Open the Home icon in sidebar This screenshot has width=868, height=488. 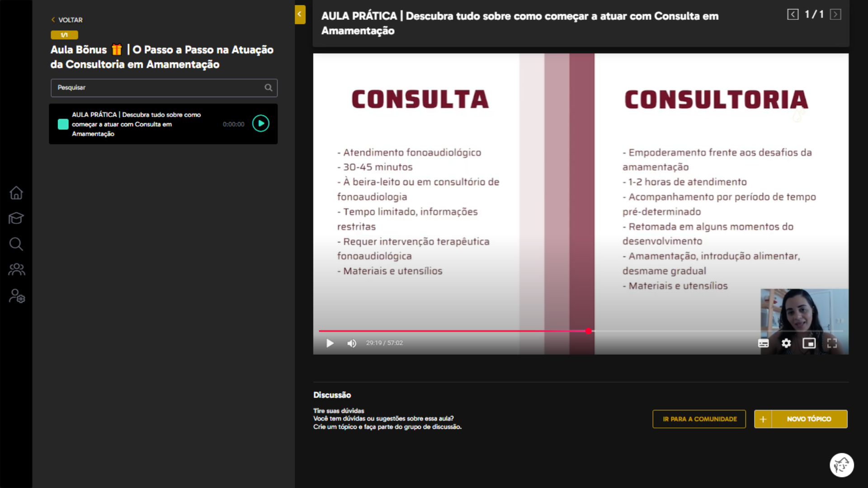pyautogui.click(x=16, y=193)
